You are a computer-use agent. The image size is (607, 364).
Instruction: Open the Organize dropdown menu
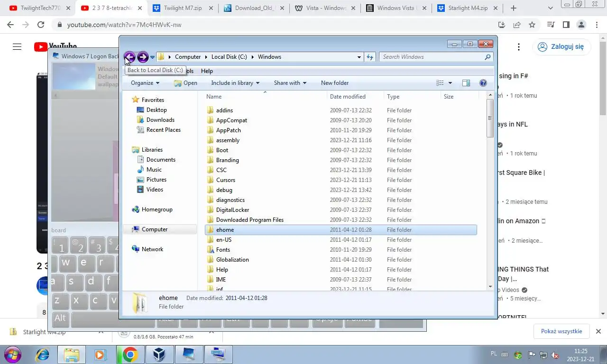[145, 83]
